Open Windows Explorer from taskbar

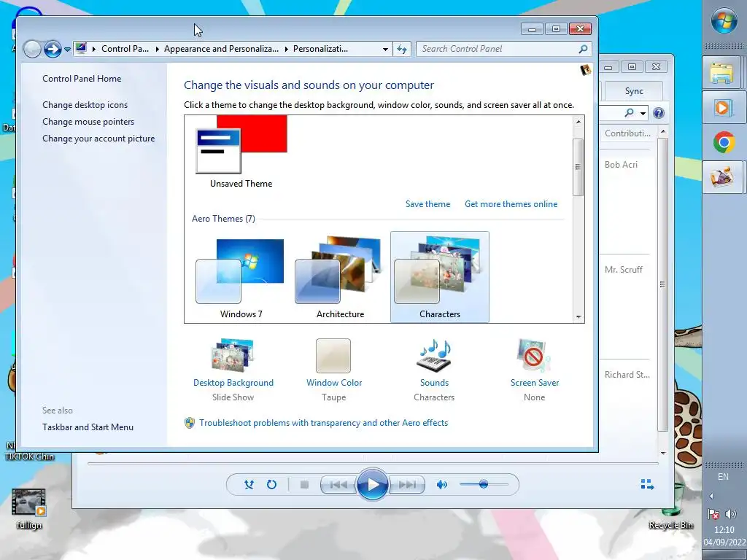coord(721,72)
